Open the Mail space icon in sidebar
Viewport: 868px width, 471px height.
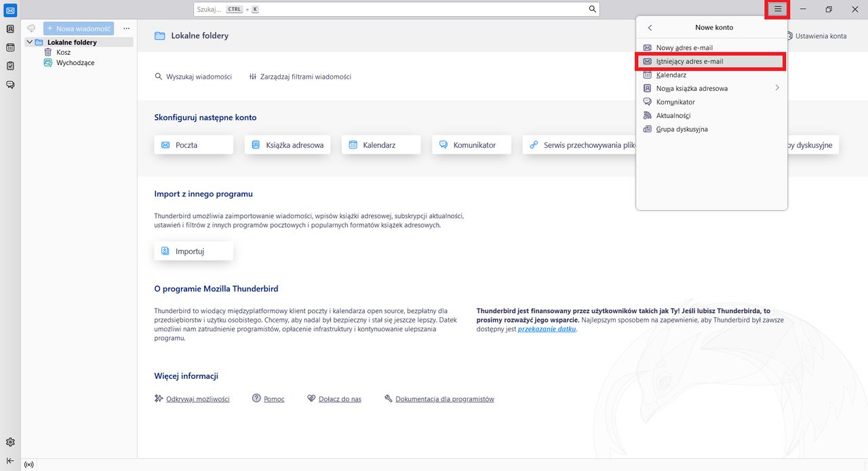coord(10,10)
